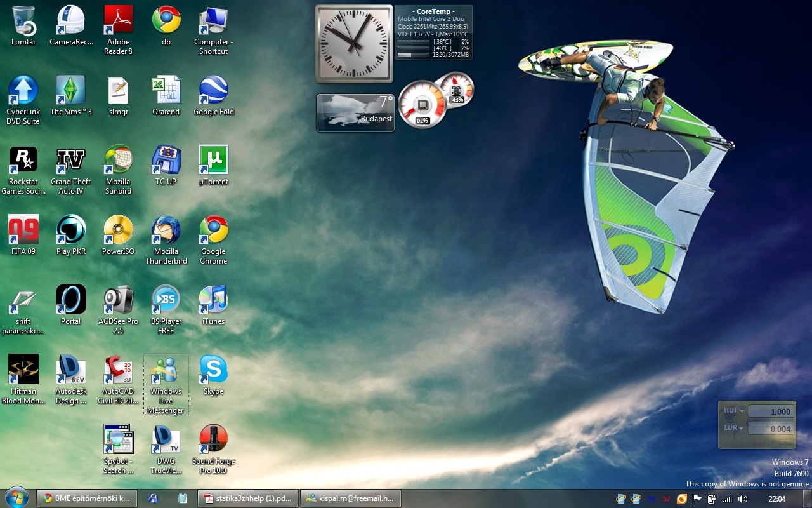The width and height of the screenshot is (812, 508).
Task: Click the CPU usage meter dial
Action: tap(422, 104)
